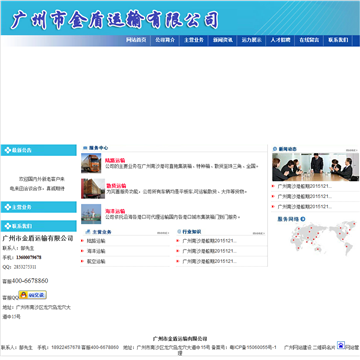The image size is (360, 360).
Task: Open first 行业知识 article link
Action: (x=210, y=241)
